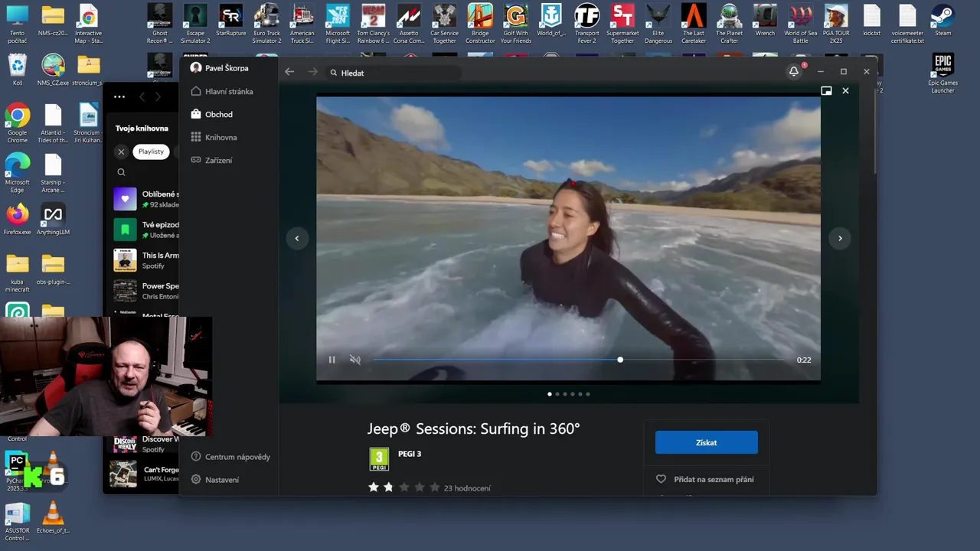Open voicemeeter certifikate.txt file
The height and width of the screenshot is (551, 980).
pyautogui.click(x=907, y=24)
